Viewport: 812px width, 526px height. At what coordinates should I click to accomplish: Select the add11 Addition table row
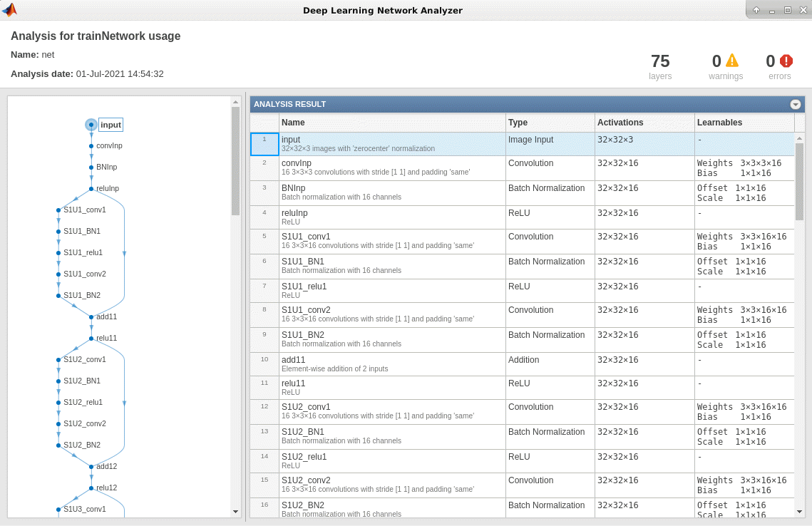[x=391, y=364]
